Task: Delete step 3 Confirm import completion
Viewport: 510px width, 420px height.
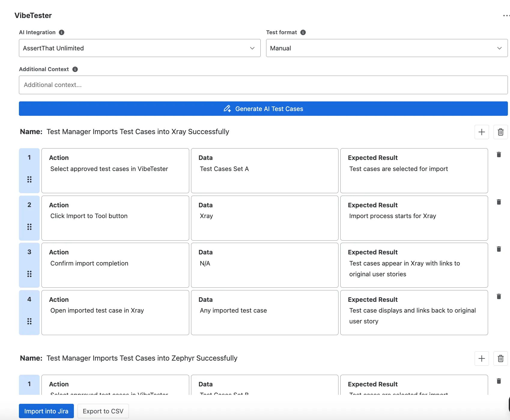Action: 499,249
